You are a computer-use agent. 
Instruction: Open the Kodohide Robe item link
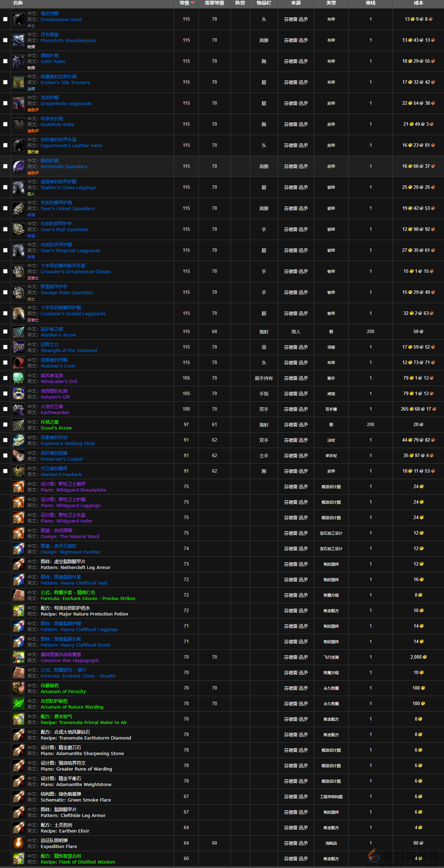[57, 125]
